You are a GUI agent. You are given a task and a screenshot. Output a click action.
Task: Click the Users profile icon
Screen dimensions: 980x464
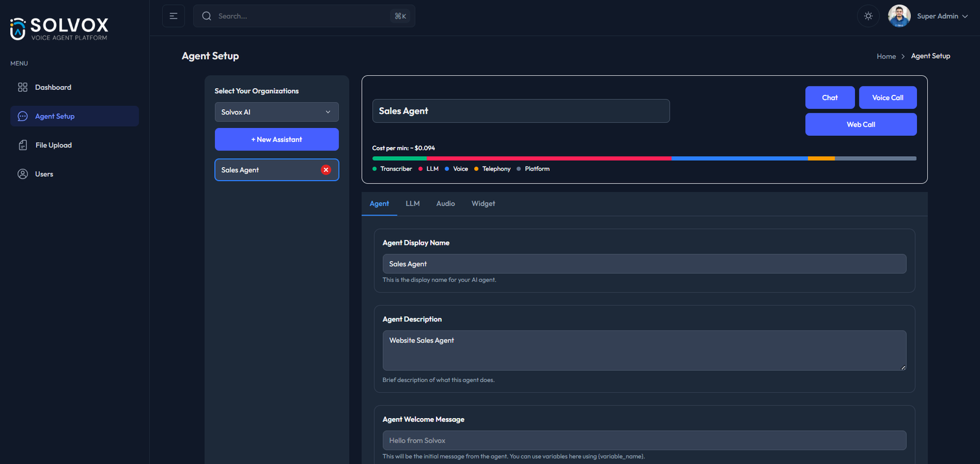tap(23, 174)
